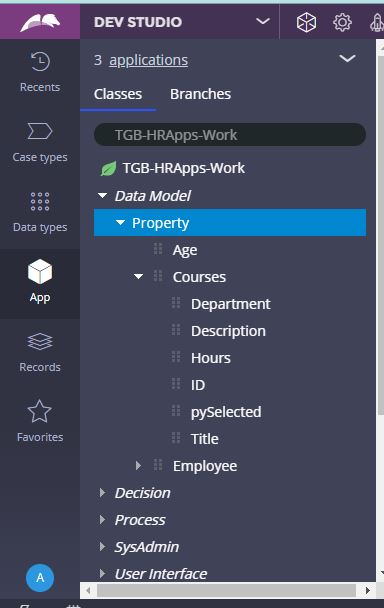
Task: Expand the SysAdmin category arrow
Action: [x=102, y=547]
